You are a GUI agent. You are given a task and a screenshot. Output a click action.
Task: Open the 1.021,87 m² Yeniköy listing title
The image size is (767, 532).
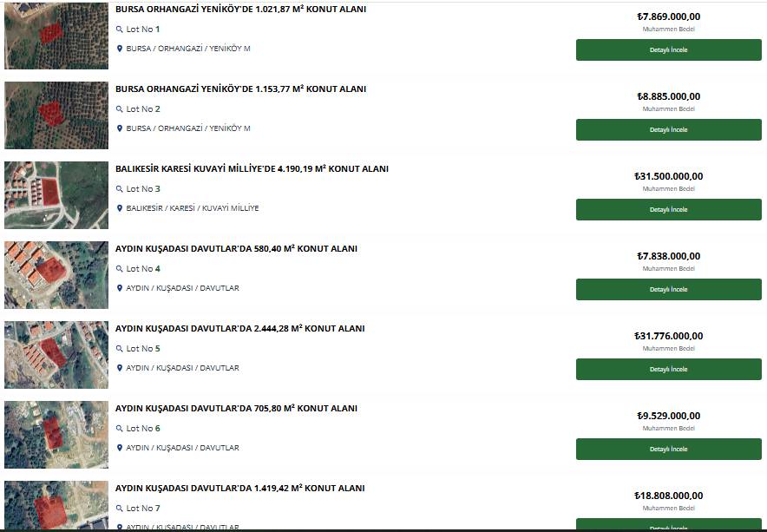(x=240, y=9)
